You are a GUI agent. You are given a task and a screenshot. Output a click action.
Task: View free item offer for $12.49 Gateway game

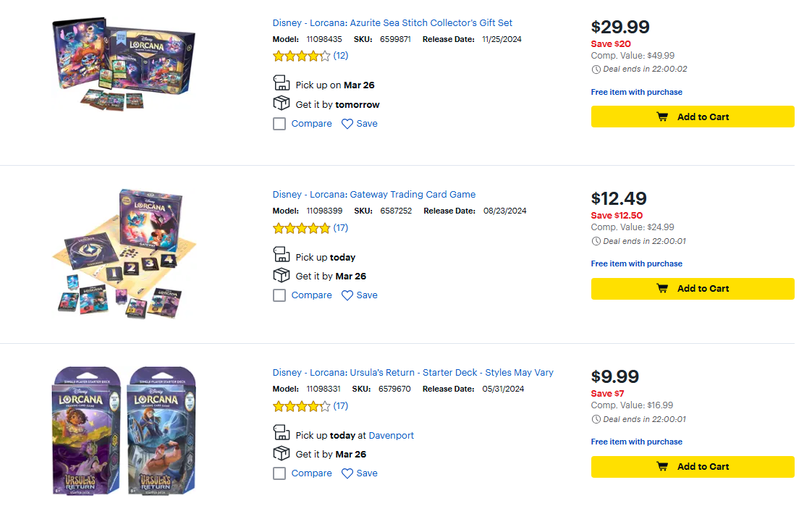[x=636, y=263]
